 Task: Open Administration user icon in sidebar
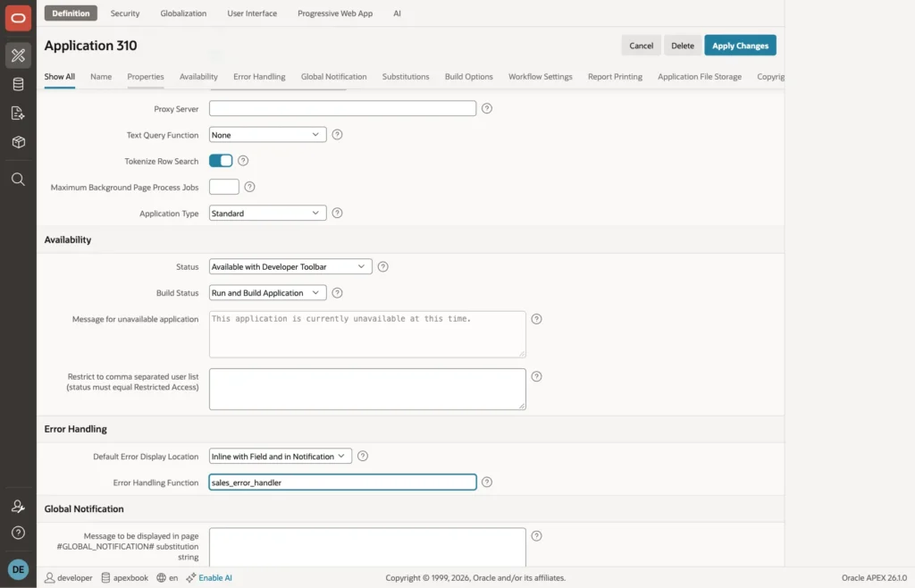(x=18, y=507)
